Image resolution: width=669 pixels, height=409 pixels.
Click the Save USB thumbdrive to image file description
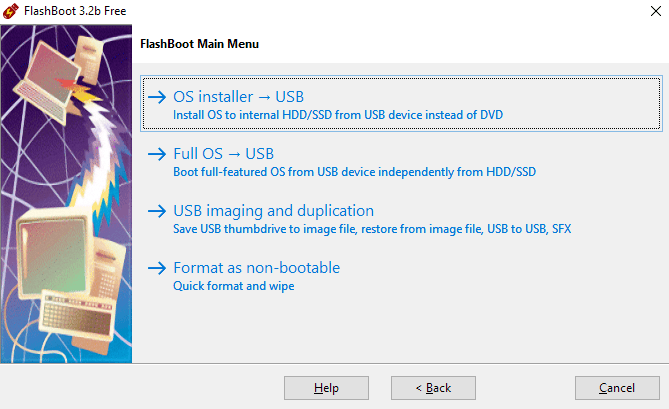tap(372, 229)
